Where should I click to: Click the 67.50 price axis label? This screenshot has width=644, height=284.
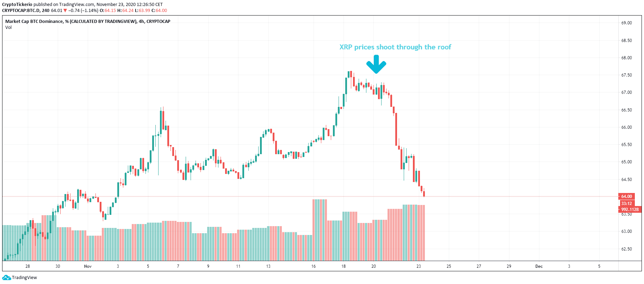[626, 75]
